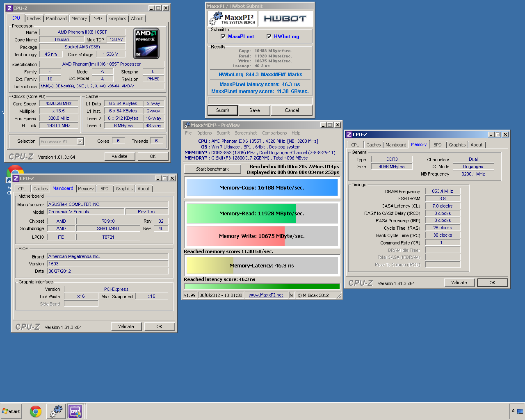
Task: Switch to Caches tab in CPU window
Action: (34, 18)
